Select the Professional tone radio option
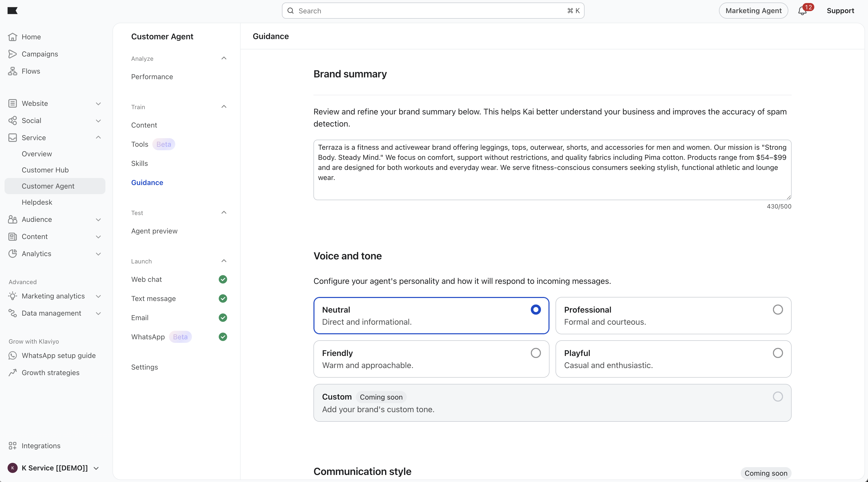868x482 pixels. pyautogui.click(x=777, y=310)
